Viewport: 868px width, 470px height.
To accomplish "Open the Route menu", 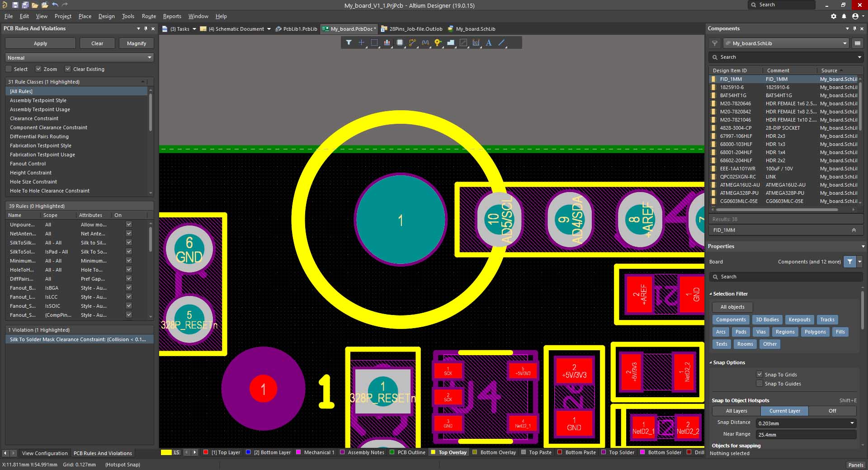I will coord(149,16).
